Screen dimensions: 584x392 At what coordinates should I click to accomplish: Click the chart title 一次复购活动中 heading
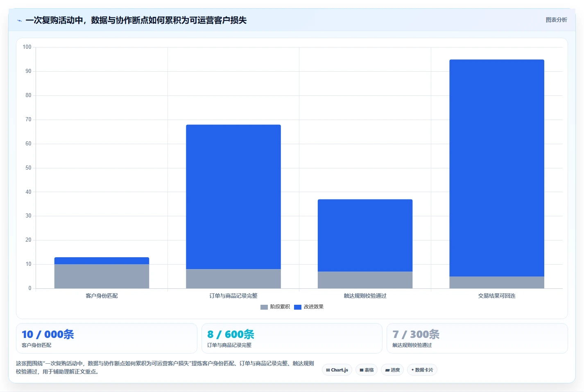point(136,20)
